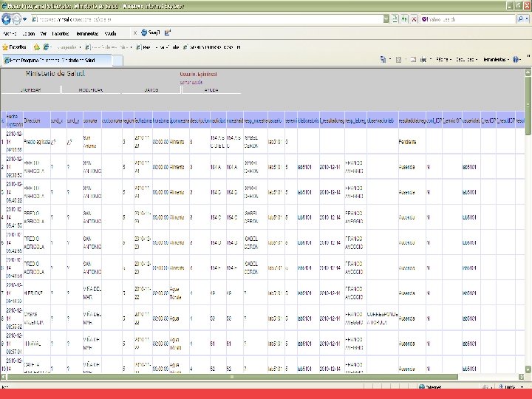The width and height of the screenshot is (532, 399).
Task: Open Herramientas dropdown in command bar
Action: coord(496,60)
